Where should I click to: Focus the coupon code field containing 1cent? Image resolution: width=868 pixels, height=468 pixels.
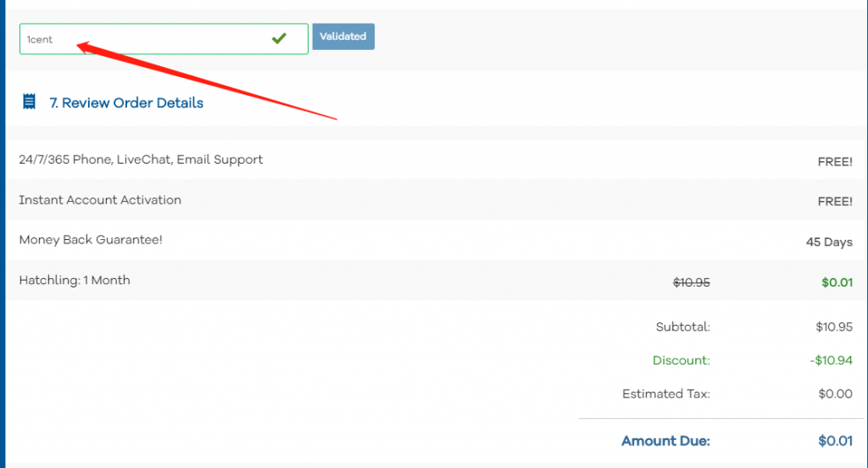(144, 39)
